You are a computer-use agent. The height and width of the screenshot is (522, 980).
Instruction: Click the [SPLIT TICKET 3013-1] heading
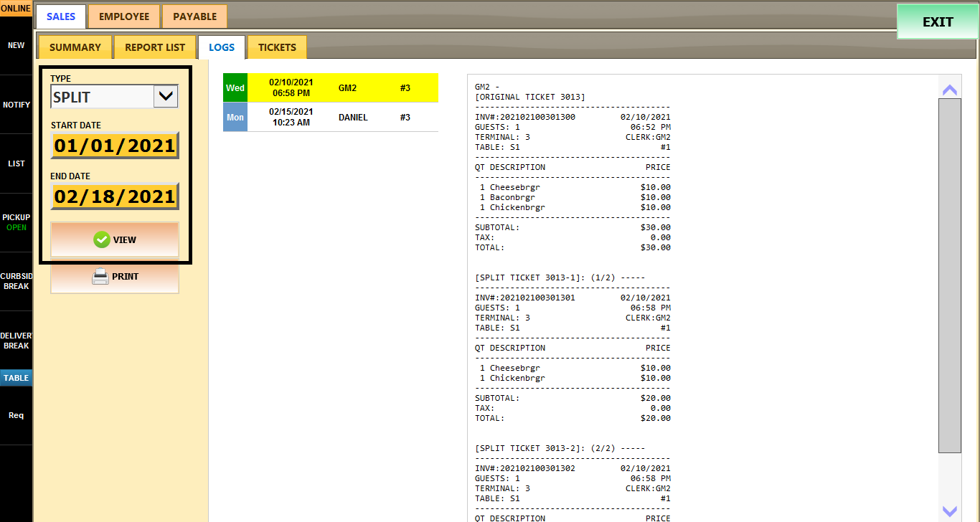[530, 277]
